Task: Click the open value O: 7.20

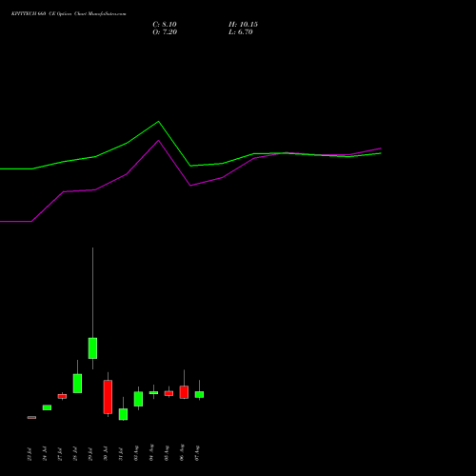Action: tap(165, 32)
